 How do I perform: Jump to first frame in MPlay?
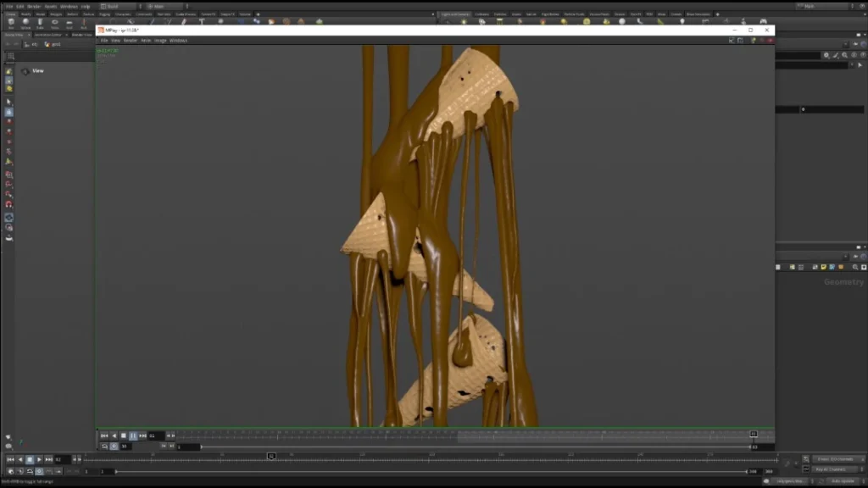coord(104,436)
